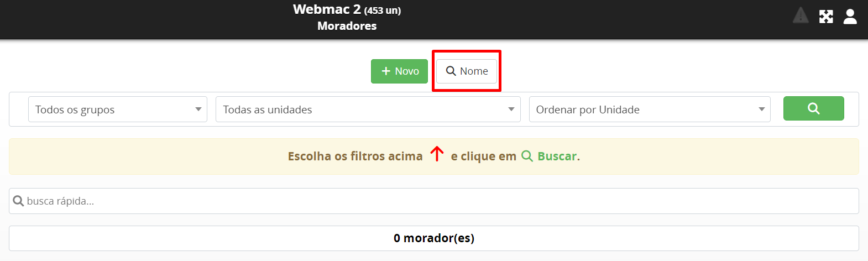Expand the arrow on Ordenar por Unidade
Viewport: 868px width, 261px height.
point(762,109)
